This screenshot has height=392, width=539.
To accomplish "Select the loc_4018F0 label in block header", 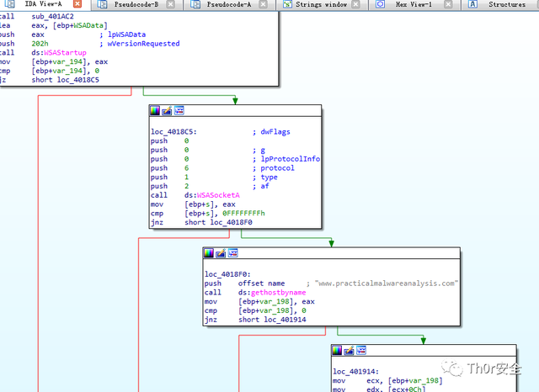I will click(227, 274).
